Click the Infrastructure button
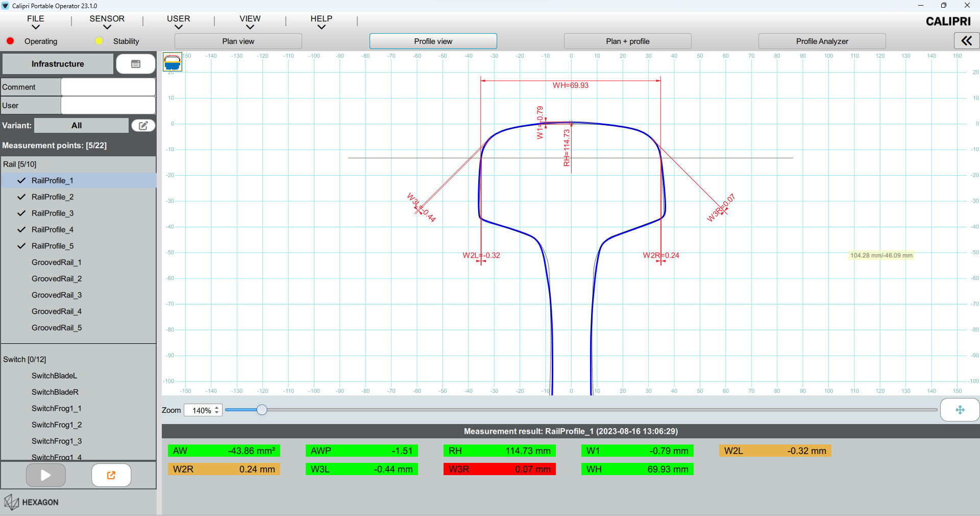980x516 pixels. point(58,64)
